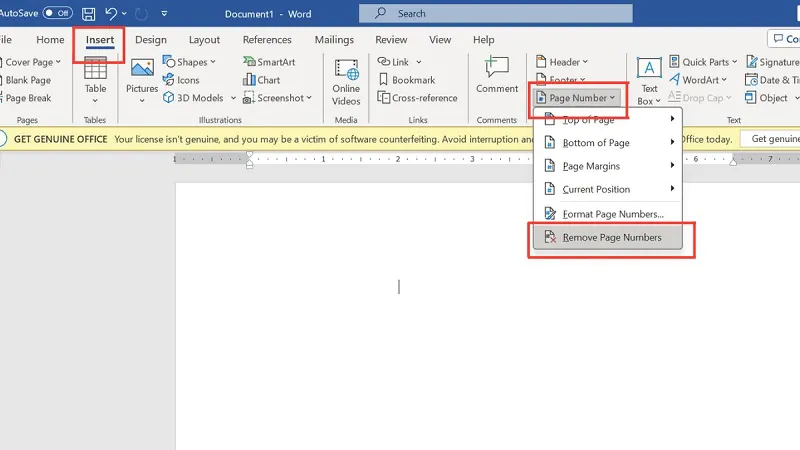Insert a SmartArt graphic

pyautogui.click(x=269, y=62)
